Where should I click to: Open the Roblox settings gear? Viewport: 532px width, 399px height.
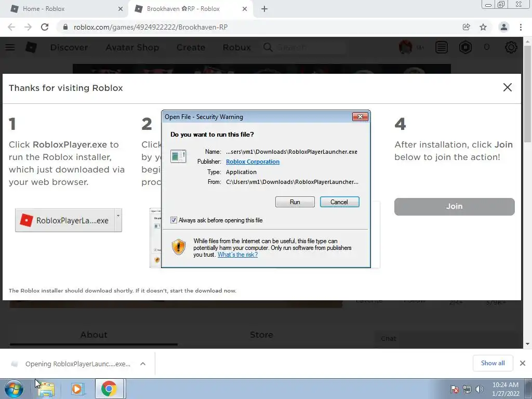(x=511, y=47)
